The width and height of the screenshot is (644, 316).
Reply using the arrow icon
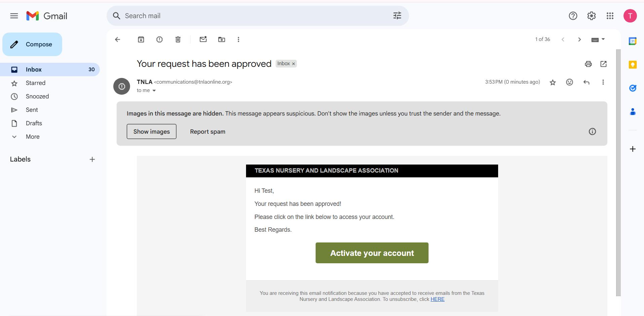[586, 82]
